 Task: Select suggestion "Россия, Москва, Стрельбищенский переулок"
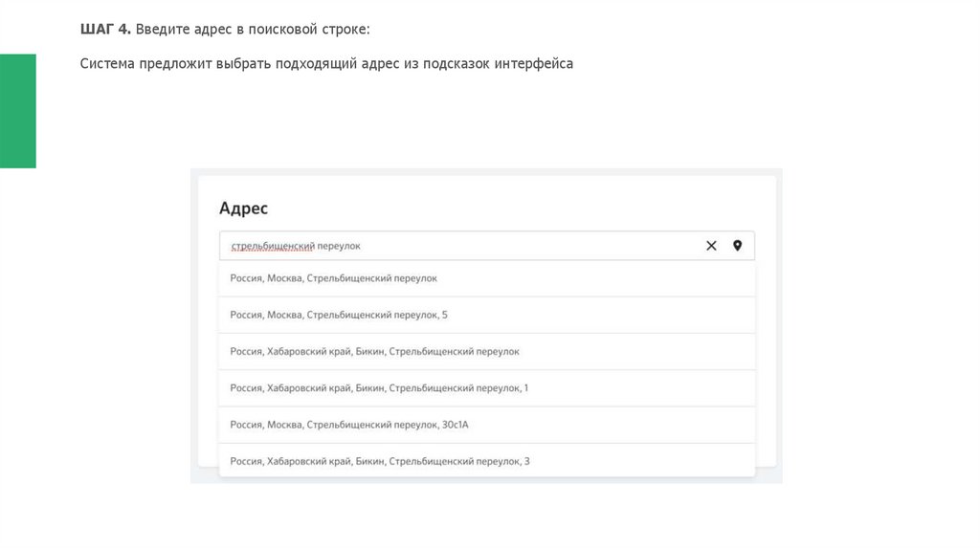point(333,278)
